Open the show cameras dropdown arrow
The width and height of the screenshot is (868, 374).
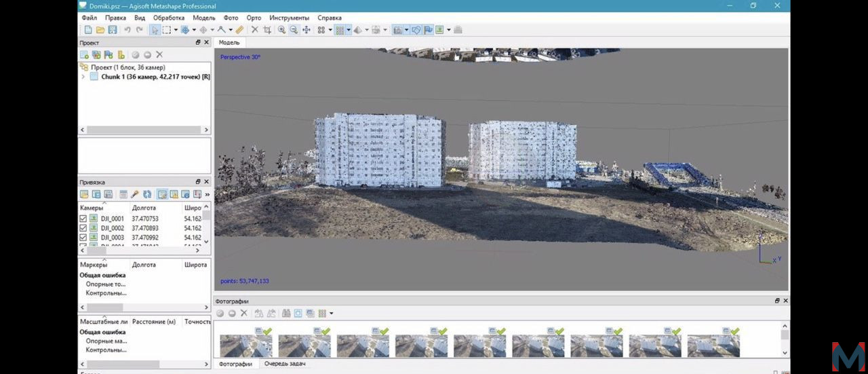coord(406,30)
